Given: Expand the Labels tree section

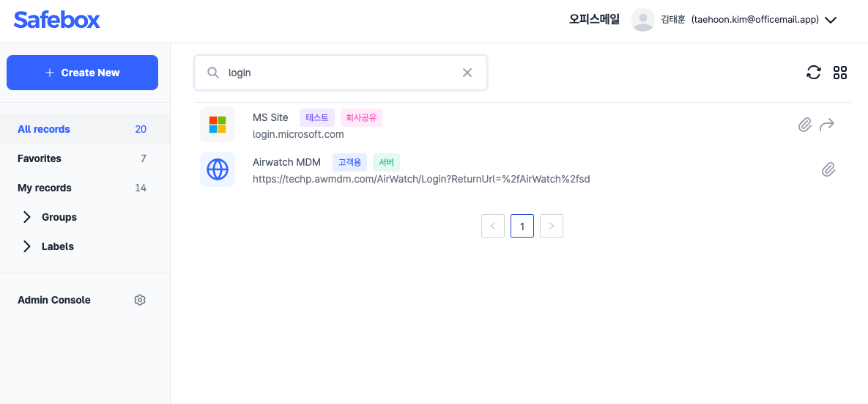Looking at the screenshot, I should tap(27, 246).
